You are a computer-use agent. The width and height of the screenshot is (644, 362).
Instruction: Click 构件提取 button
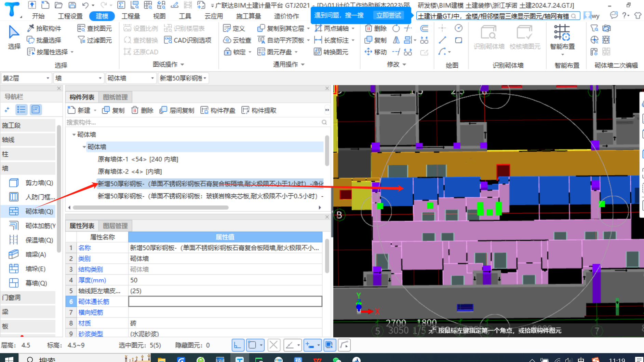(259, 110)
